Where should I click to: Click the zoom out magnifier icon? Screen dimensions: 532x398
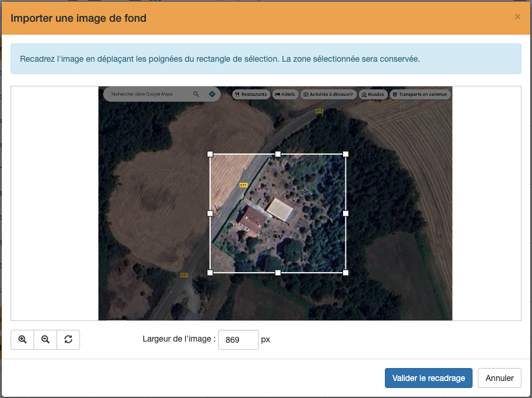[45, 340]
